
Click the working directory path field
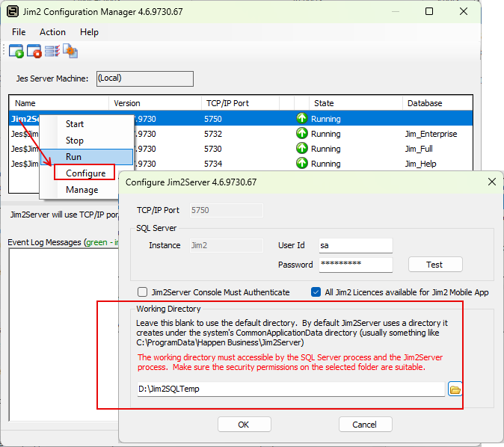(290, 389)
